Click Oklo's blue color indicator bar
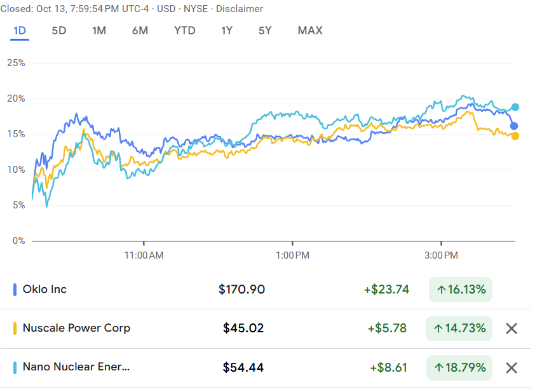 click(15, 290)
